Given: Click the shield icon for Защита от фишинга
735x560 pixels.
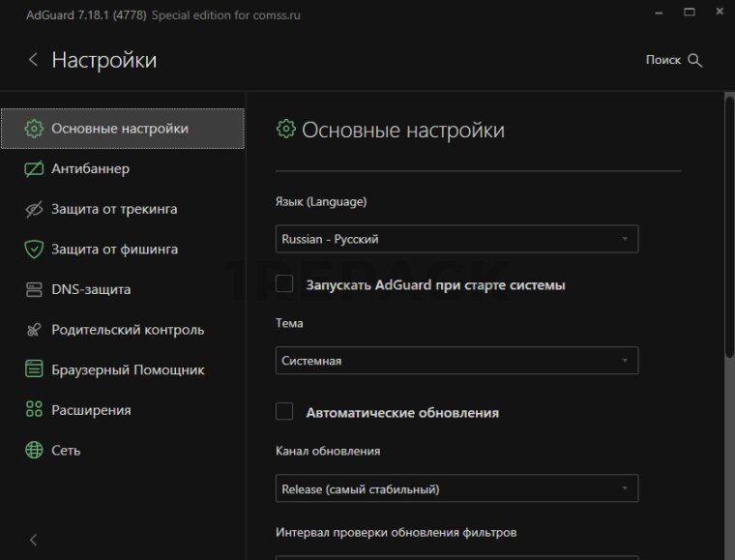Looking at the screenshot, I should (34, 250).
